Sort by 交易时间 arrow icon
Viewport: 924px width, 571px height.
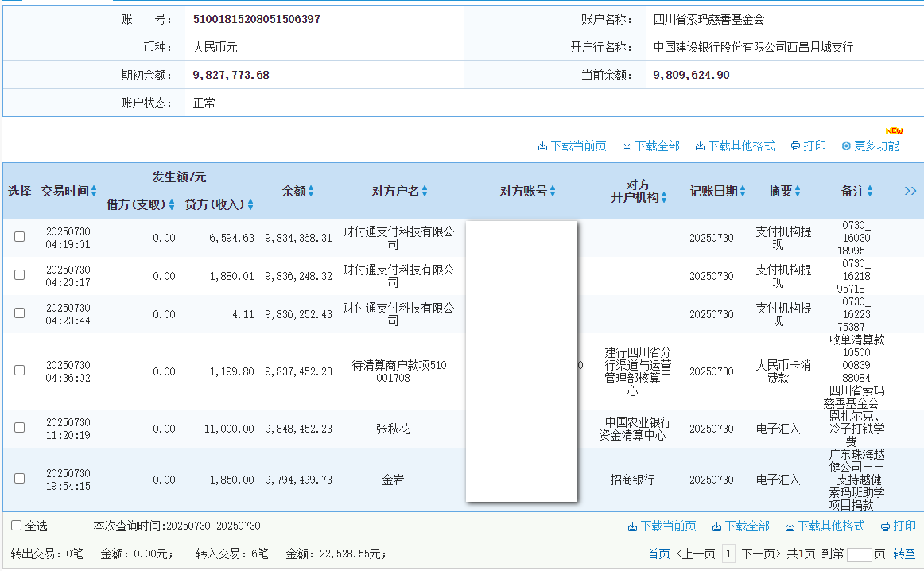point(94,191)
